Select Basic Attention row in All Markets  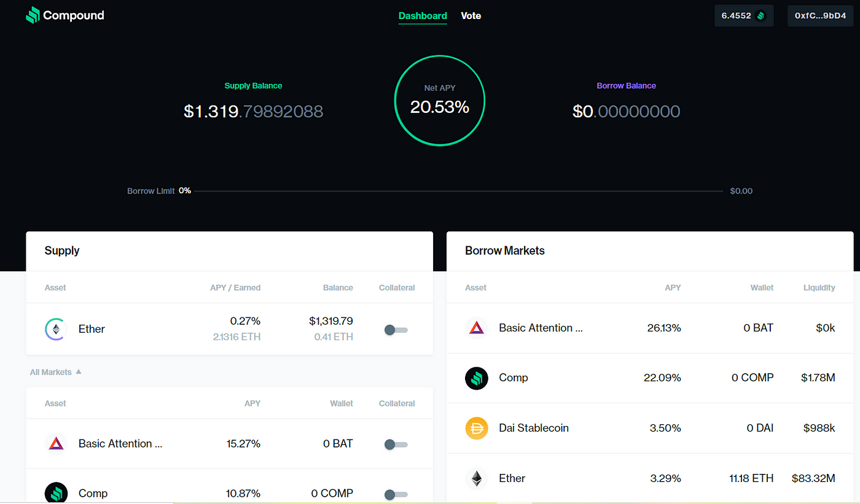click(230, 444)
